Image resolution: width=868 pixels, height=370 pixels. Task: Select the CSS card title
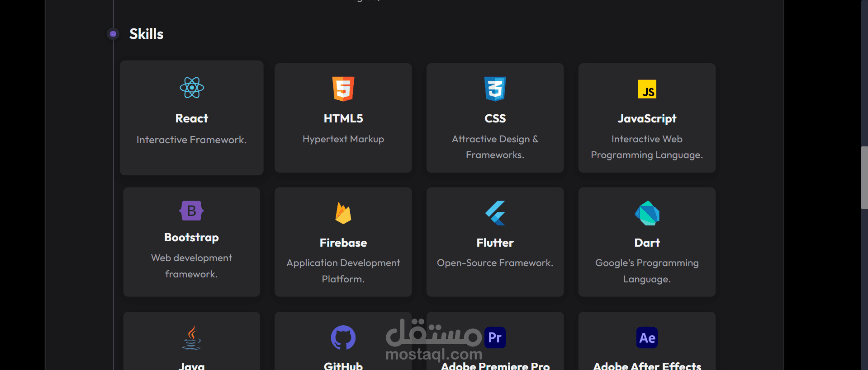click(x=495, y=118)
